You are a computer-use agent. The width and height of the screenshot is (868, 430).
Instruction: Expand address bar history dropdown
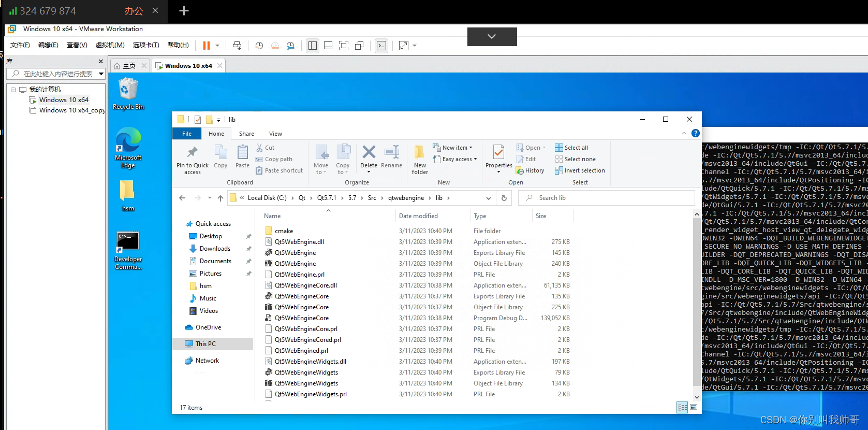click(x=488, y=198)
